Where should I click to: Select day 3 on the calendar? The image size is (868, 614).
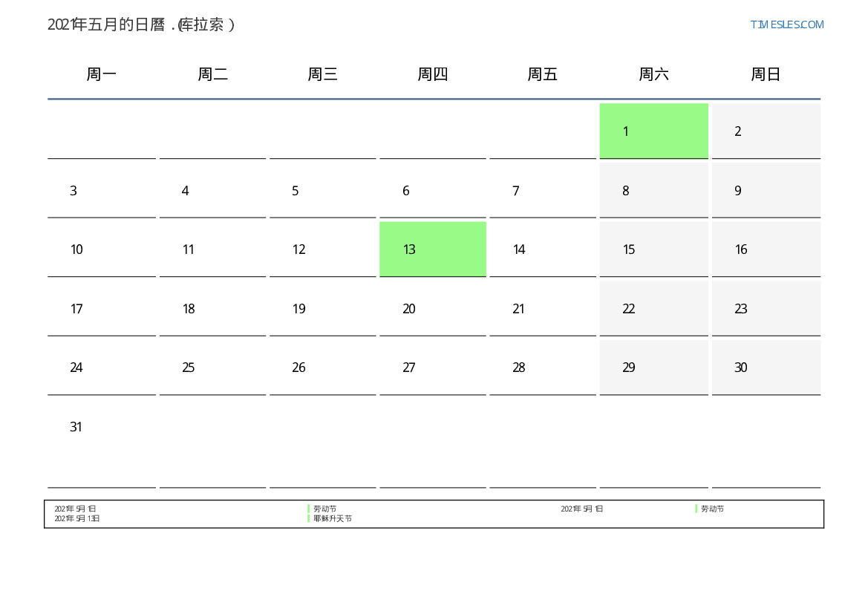101,190
